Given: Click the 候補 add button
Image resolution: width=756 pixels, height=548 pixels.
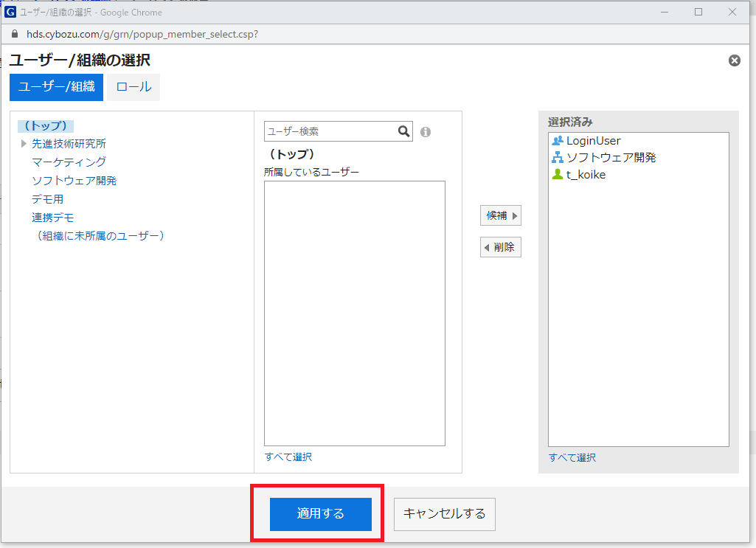Looking at the screenshot, I should coord(501,216).
